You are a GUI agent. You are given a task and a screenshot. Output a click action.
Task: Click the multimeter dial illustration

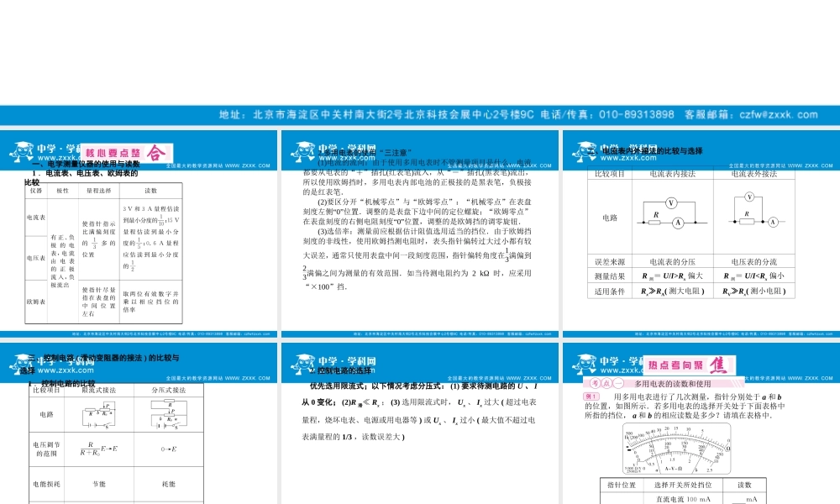676,449
